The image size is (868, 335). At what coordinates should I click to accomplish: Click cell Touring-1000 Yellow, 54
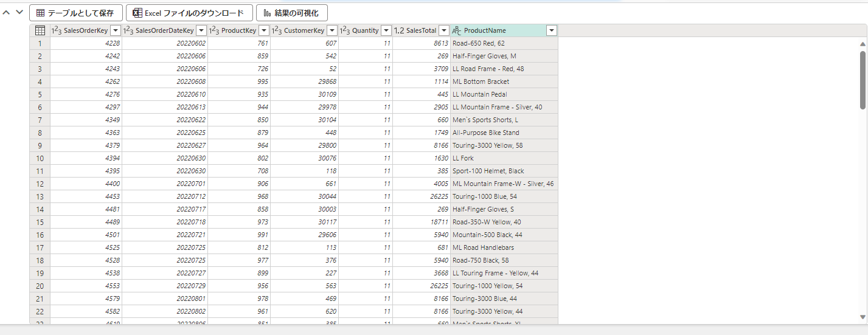point(504,286)
